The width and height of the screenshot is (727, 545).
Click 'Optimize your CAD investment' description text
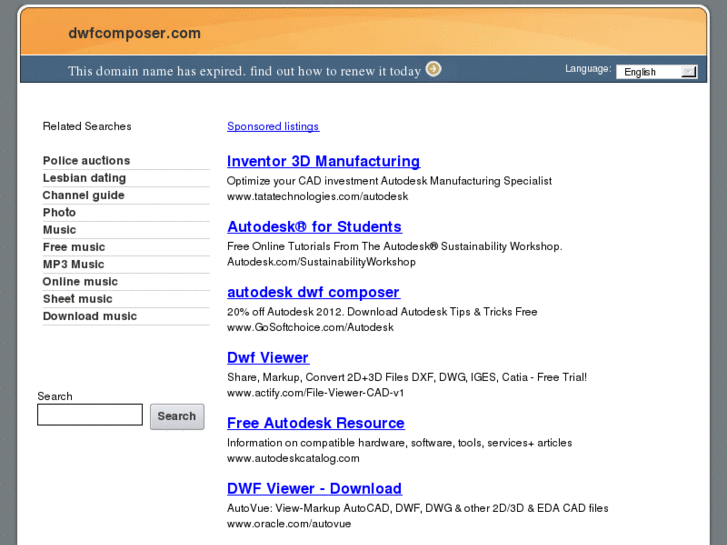click(389, 181)
